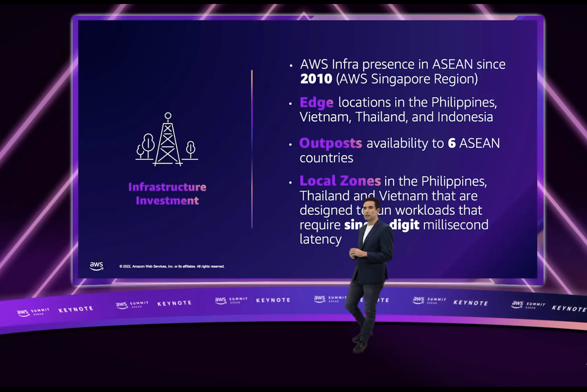This screenshot has height=392, width=587.
Task: Select the bullet next to AWS Infra presence
Action: (292, 64)
